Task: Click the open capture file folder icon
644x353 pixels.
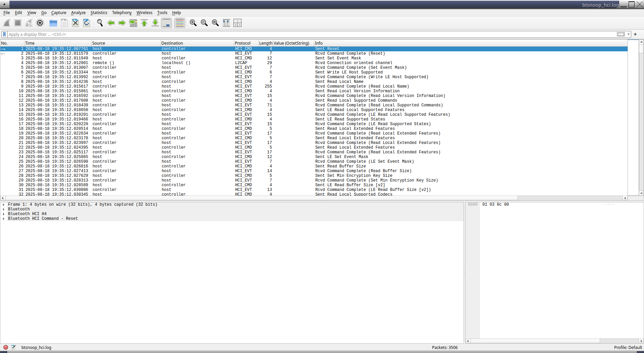Action: point(53,23)
